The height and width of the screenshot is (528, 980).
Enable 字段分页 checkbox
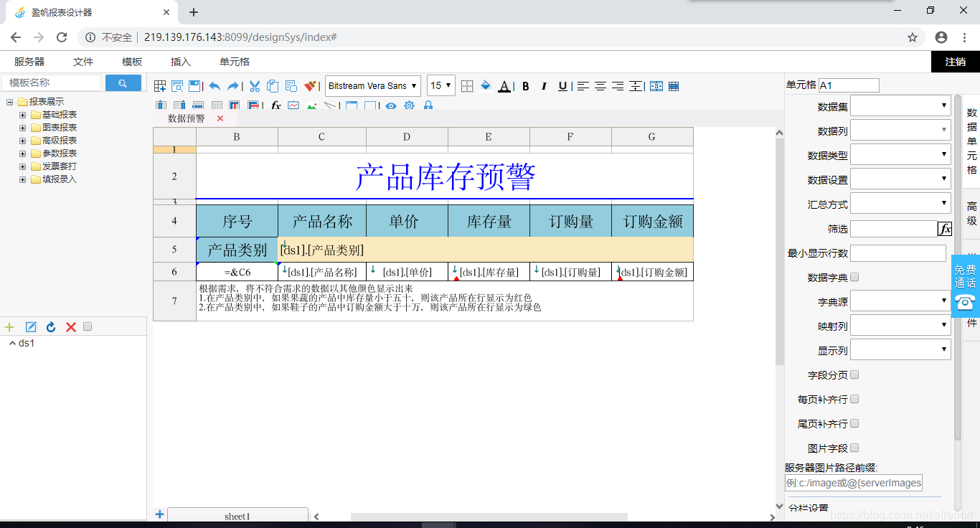[x=854, y=374]
